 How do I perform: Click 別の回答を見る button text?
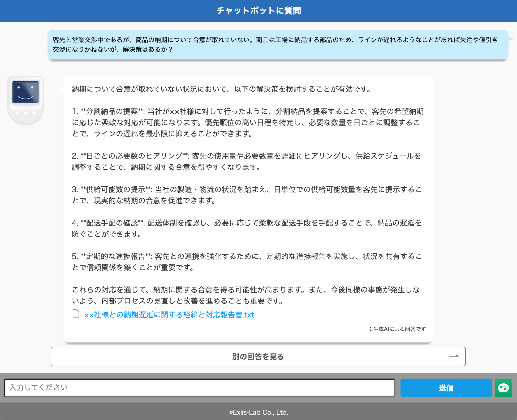[258, 357]
